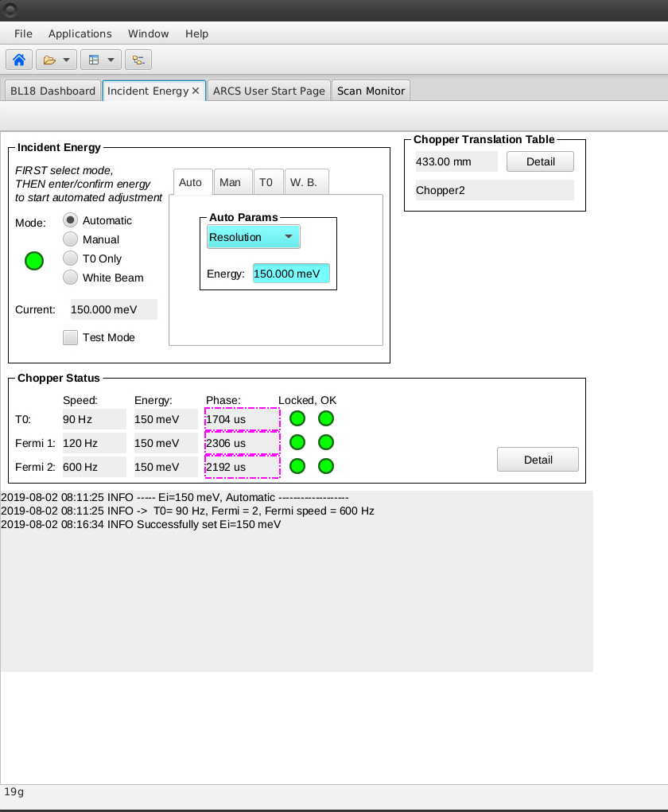Screen dimensions: 668x812
Task: Close the Incident Energy tab
Action: (x=196, y=91)
